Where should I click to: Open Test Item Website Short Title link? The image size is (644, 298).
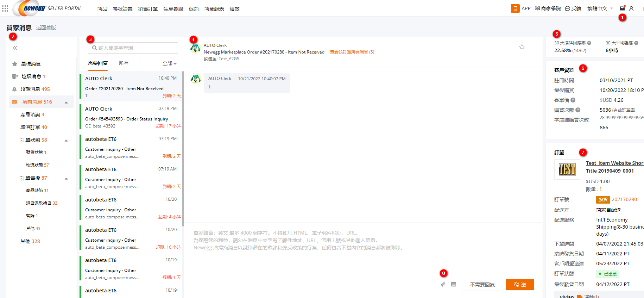coord(615,167)
